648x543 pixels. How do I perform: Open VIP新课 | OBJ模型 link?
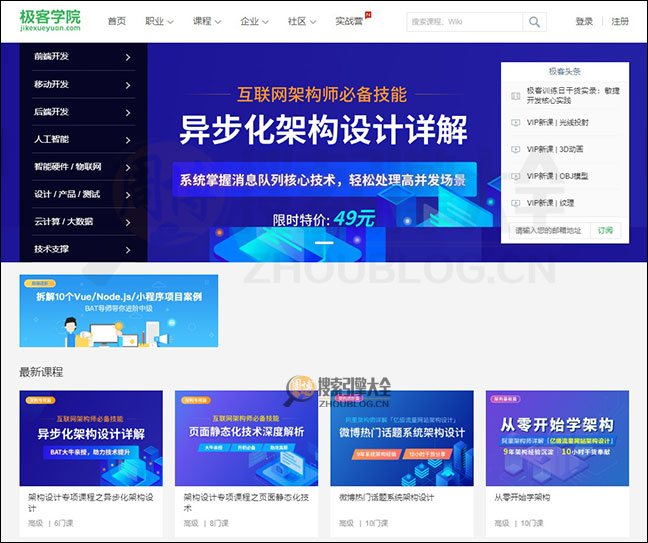point(557,176)
